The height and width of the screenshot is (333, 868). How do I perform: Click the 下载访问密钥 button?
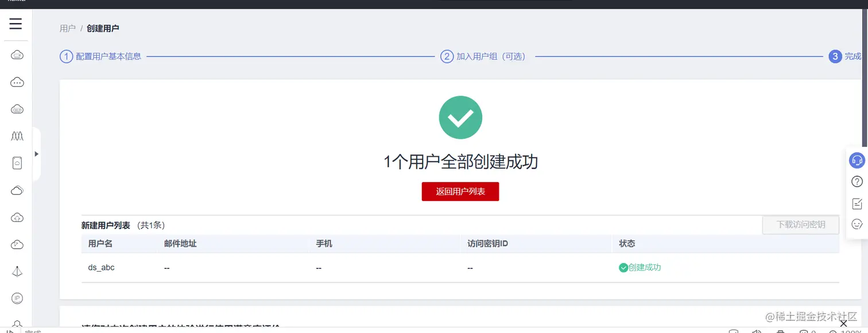coord(801,224)
